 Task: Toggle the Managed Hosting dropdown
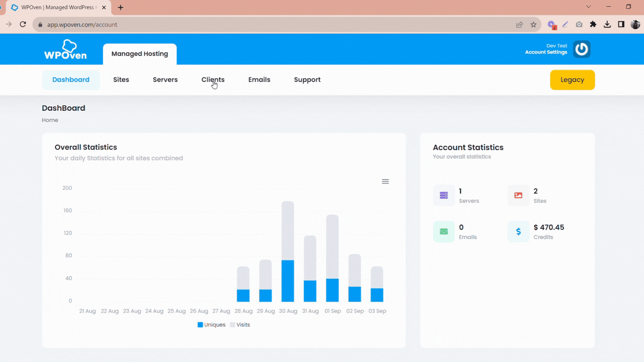click(140, 54)
